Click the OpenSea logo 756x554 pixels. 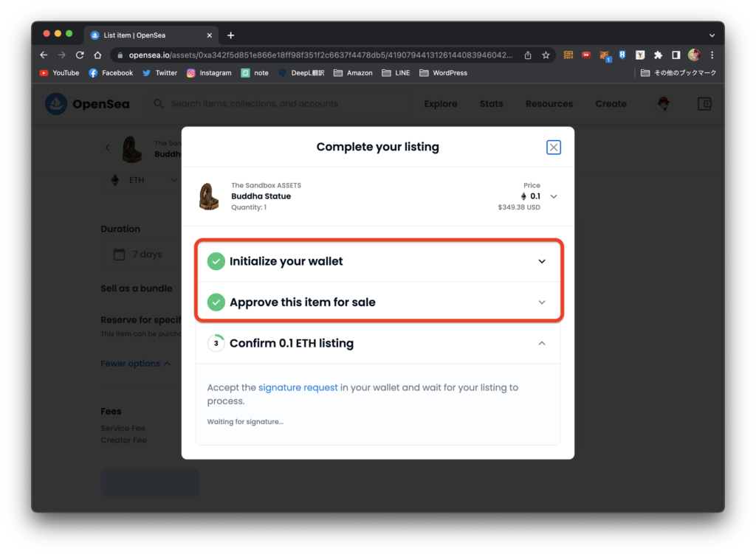tap(87, 103)
